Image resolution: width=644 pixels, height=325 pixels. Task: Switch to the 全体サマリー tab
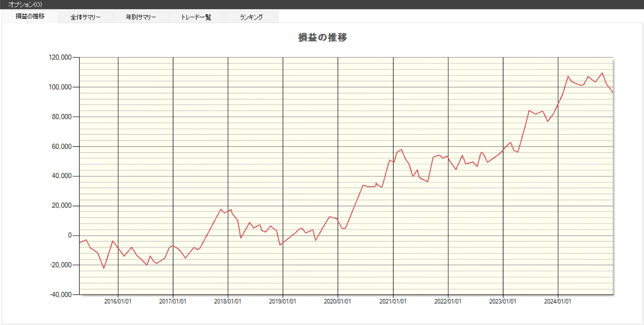click(85, 17)
